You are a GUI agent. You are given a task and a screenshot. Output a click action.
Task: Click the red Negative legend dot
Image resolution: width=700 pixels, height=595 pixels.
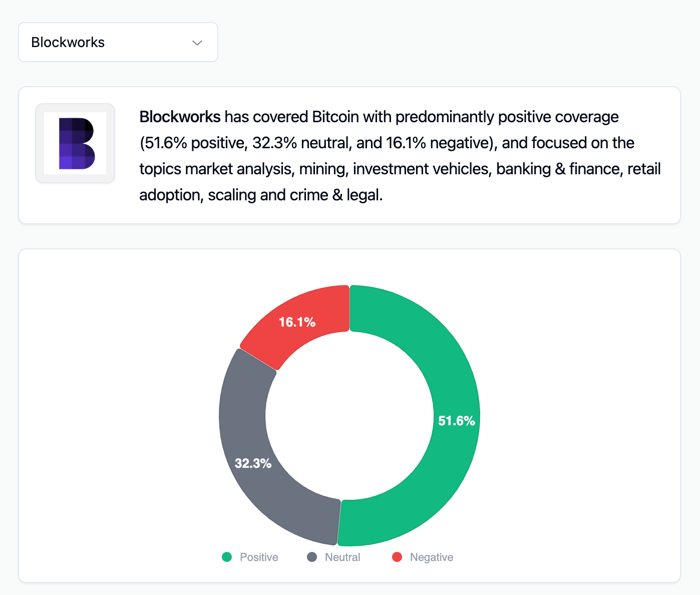coord(397,557)
